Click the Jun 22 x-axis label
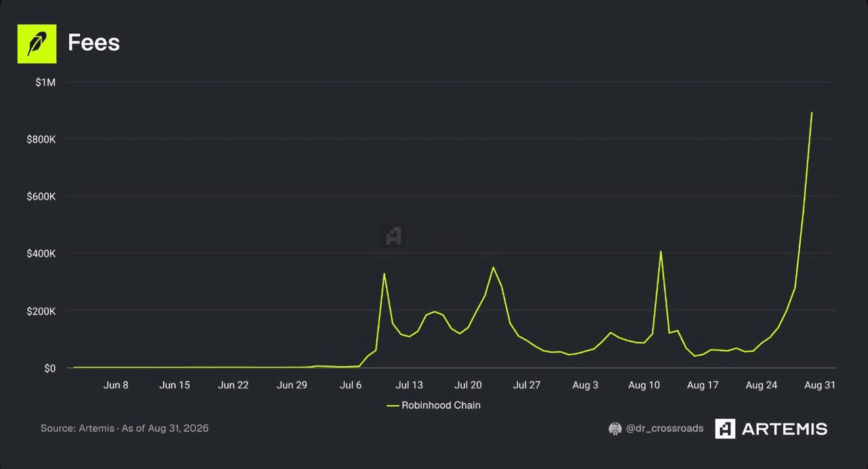This screenshot has width=868, height=469. 233,385
